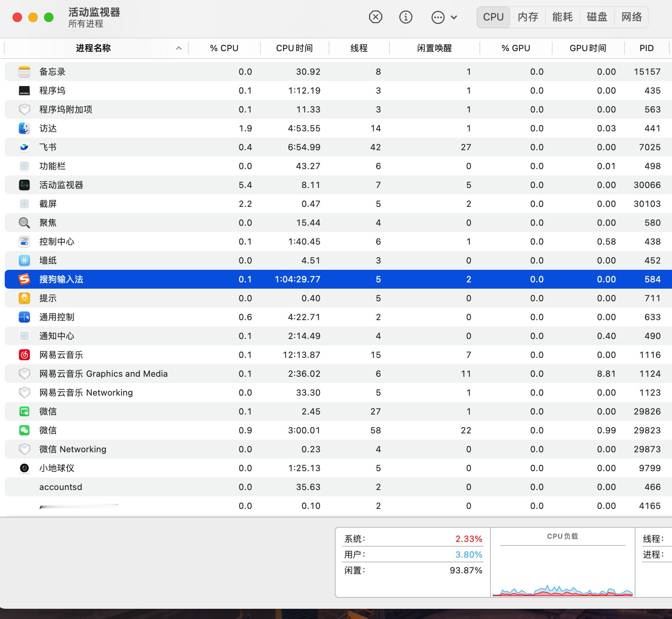Click GPU time 8.81 cell
672x619 pixels.
pos(606,374)
